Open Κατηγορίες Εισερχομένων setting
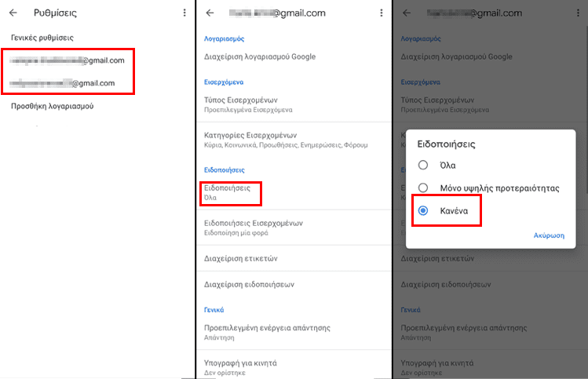Viewport: 588px width, 379px height. pyautogui.click(x=294, y=140)
